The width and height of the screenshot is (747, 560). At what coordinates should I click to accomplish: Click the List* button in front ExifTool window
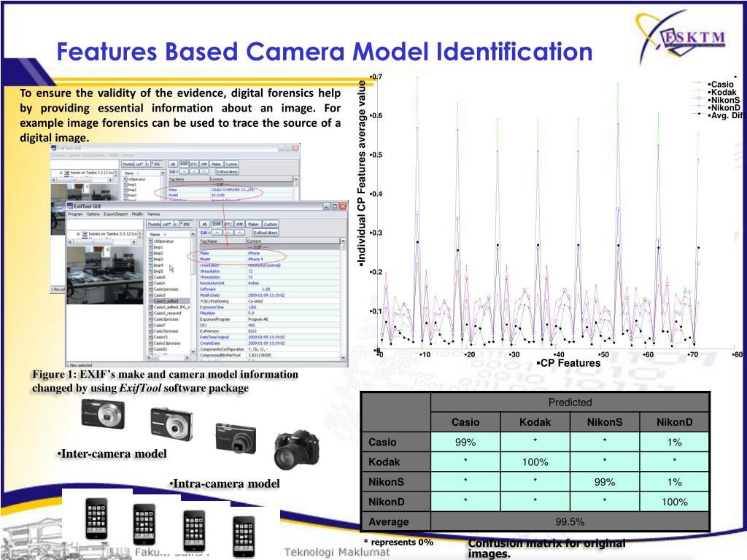(x=167, y=224)
